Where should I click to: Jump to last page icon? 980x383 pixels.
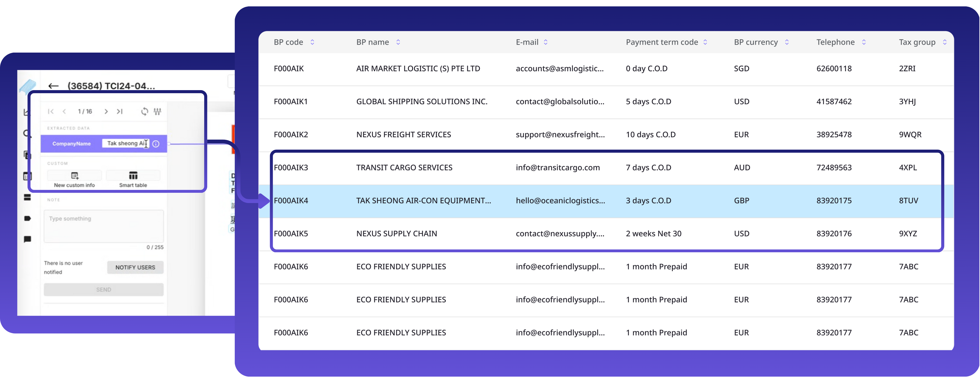tap(120, 112)
